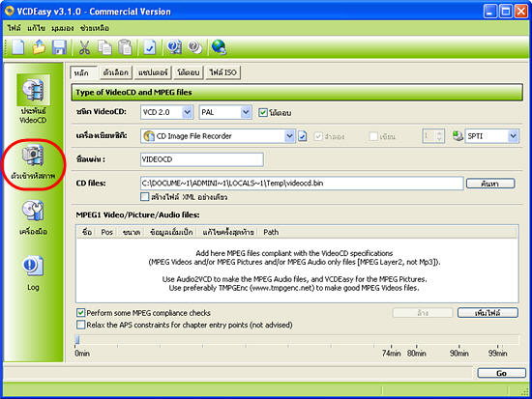Uncheck Perform some MPEG compliance checks
Viewport: 532px width, 399px height.
[x=80, y=313]
